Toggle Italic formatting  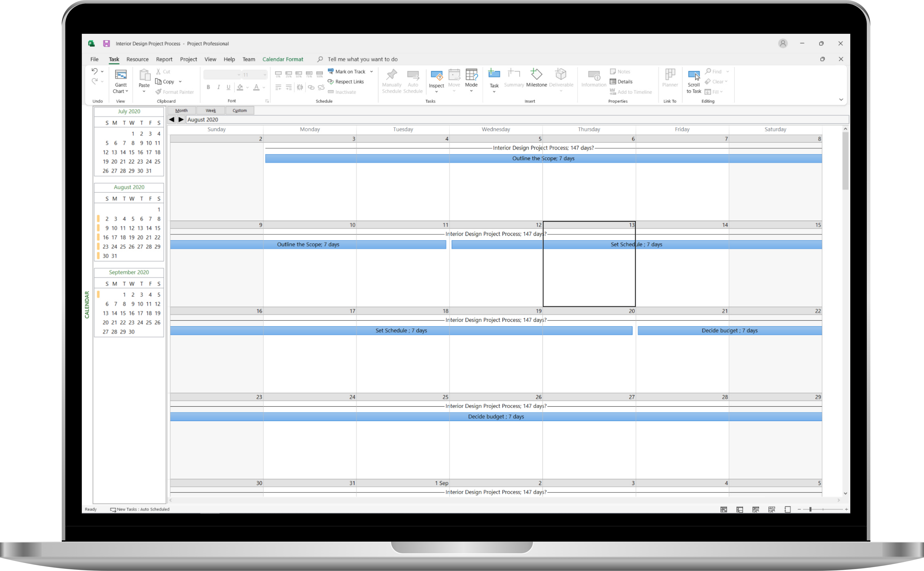218,87
